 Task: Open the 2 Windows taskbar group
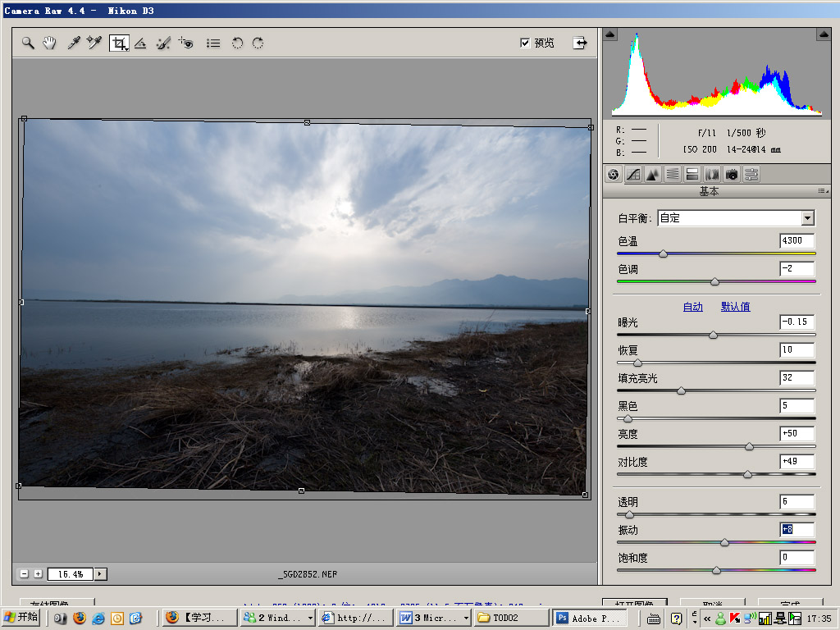(x=277, y=619)
